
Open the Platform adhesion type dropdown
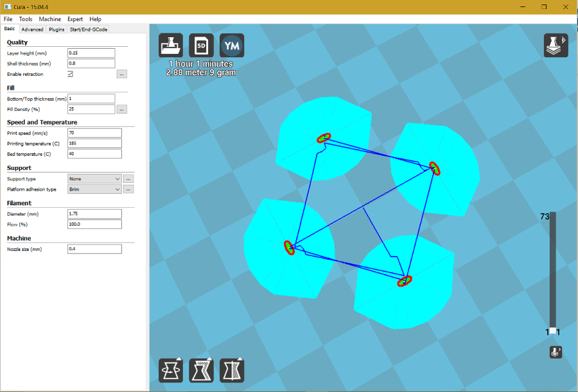coord(94,189)
